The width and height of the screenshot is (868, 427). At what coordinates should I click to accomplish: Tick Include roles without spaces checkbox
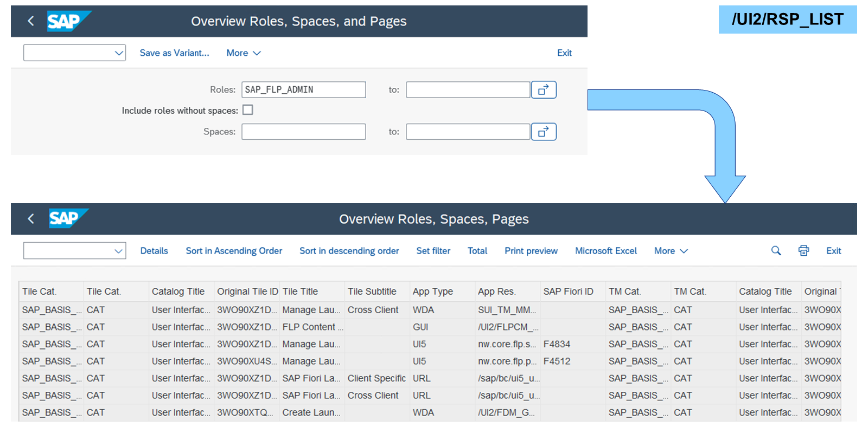pos(248,110)
